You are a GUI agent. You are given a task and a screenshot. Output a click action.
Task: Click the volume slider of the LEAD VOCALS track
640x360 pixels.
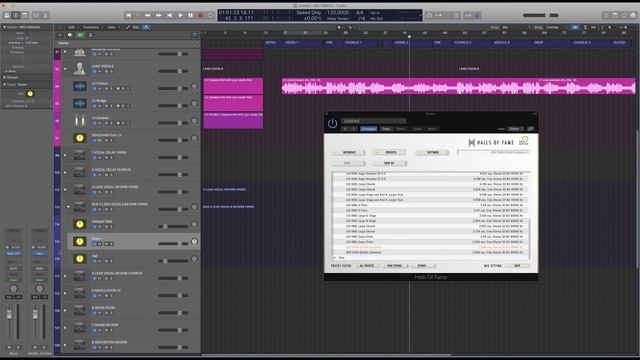173,71
